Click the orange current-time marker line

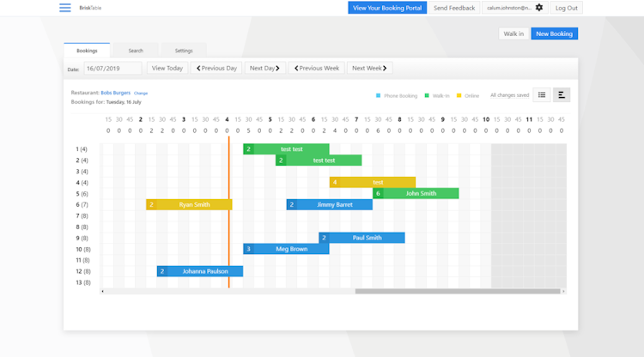click(228, 212)
